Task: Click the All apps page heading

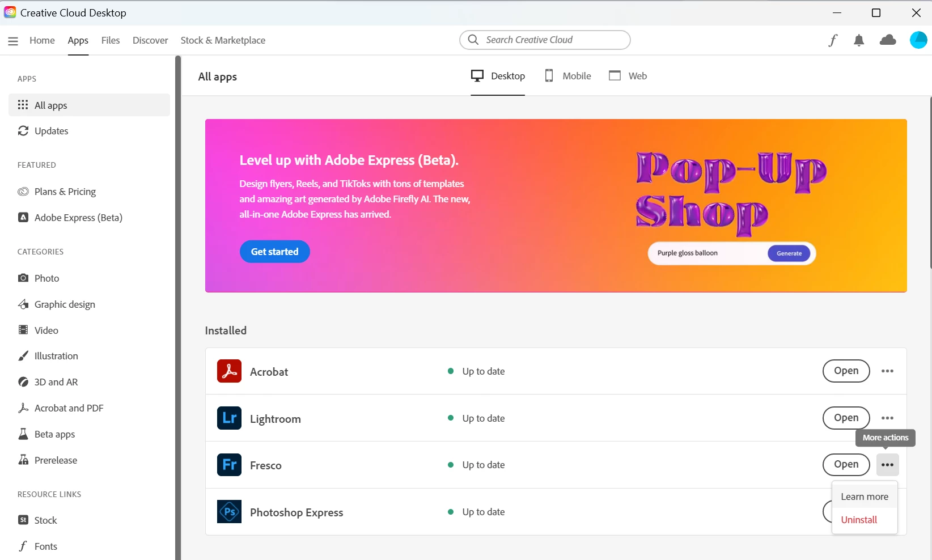Action: pos(218,77)
